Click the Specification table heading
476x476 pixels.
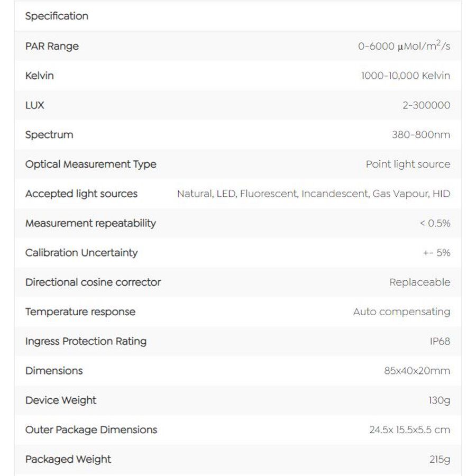(x=57, y=16)
